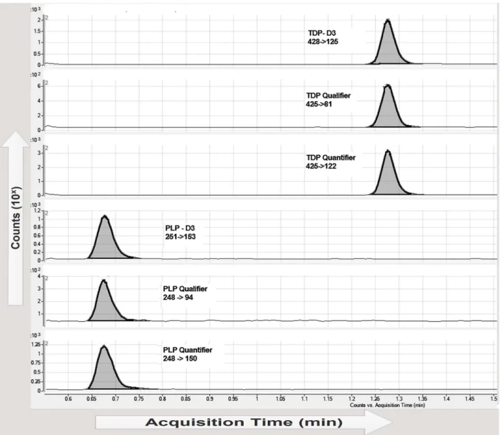The width and height of the screenshot is (504, 435).
Task: Click y-axis value 0.25 in PLP Quantifier panel
Action: tap(36, 382)
